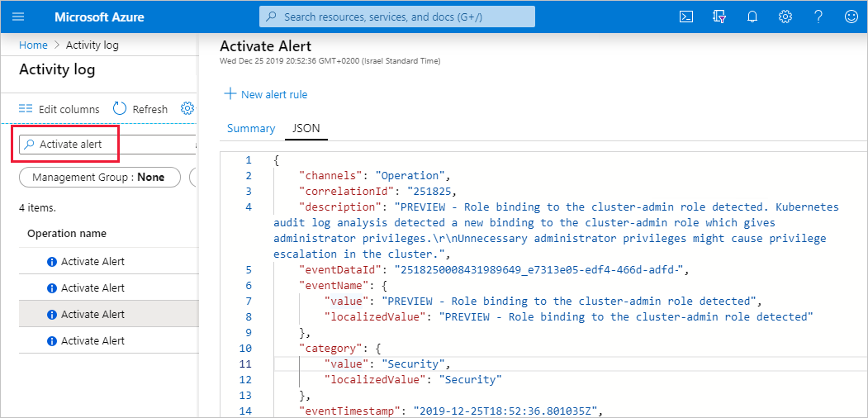Click the info icon of the second Activate Alert row
868x418 pixels.
(x=53, y=288)
